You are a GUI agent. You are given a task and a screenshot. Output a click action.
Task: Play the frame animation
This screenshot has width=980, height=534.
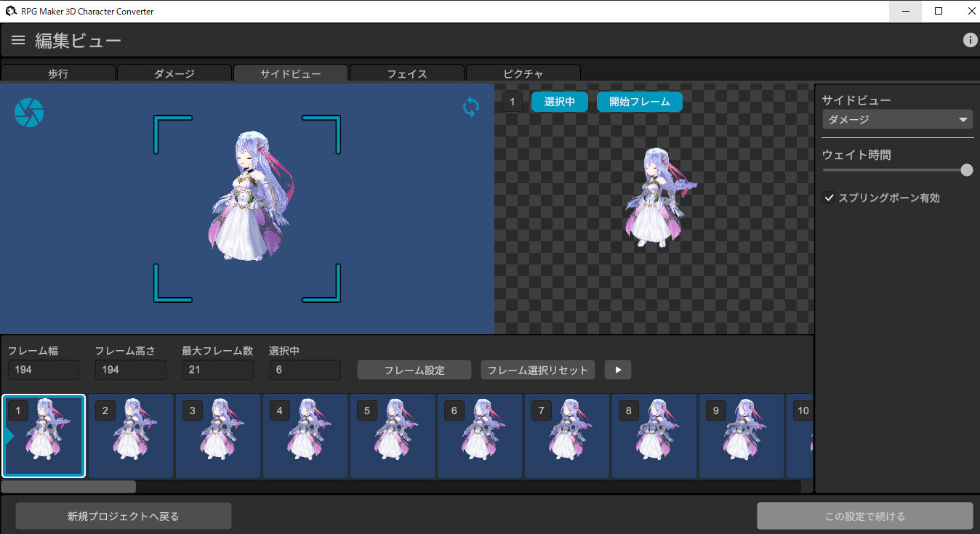618,370
